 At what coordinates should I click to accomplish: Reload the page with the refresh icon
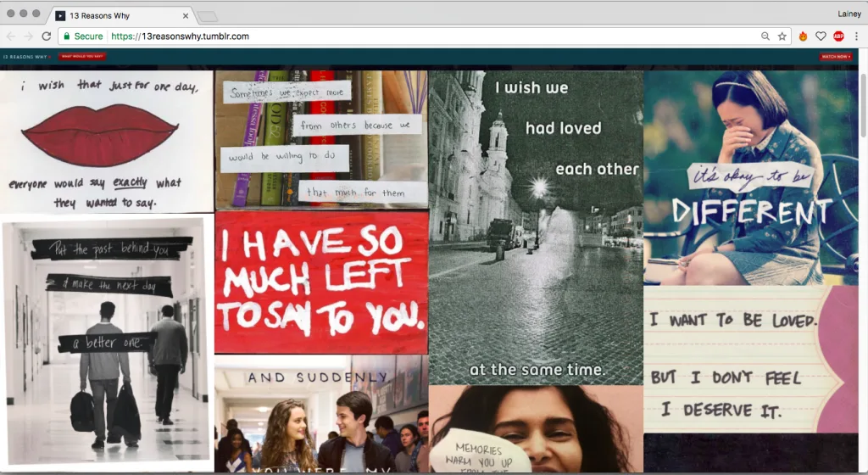(47, 36)
